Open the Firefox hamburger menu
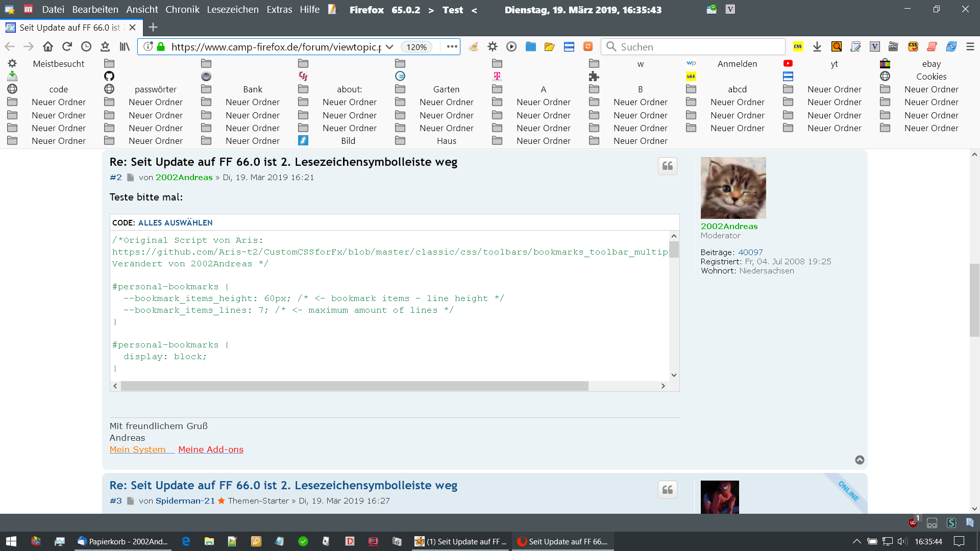The width and height of the screenshot is (980, 551). tap(970, 47)
